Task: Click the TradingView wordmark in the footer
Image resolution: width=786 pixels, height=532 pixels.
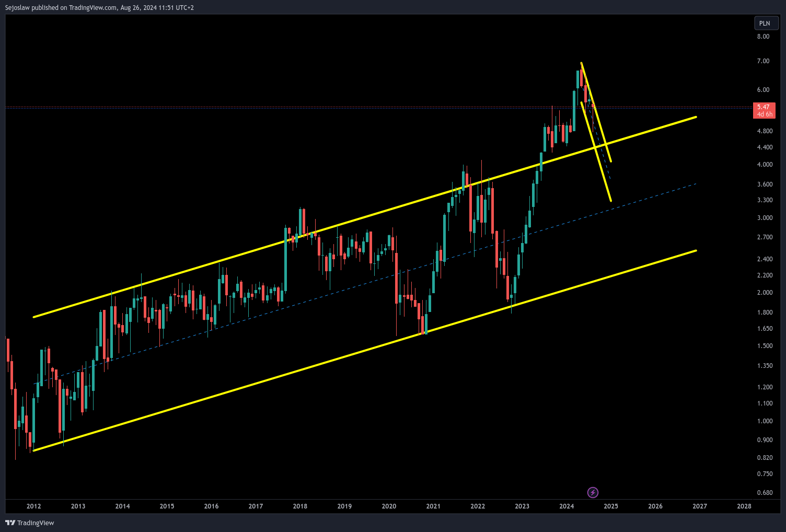Action: coord(36,523)
